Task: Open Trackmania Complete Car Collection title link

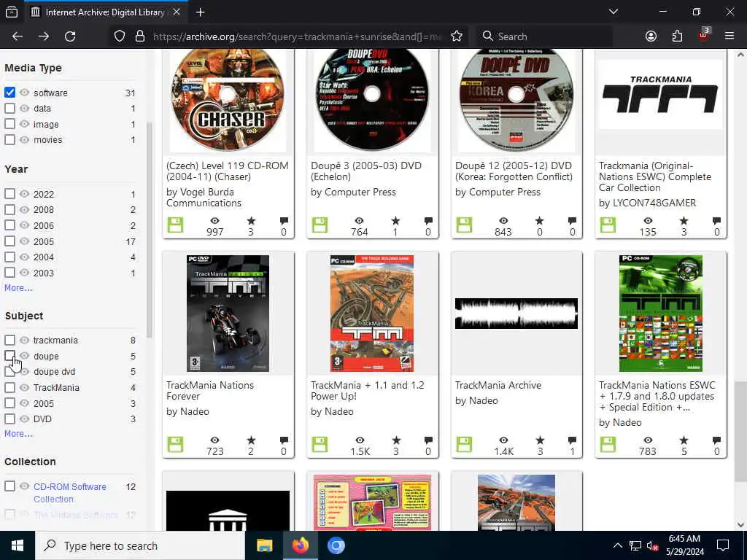Action: [x=654, y=176]
